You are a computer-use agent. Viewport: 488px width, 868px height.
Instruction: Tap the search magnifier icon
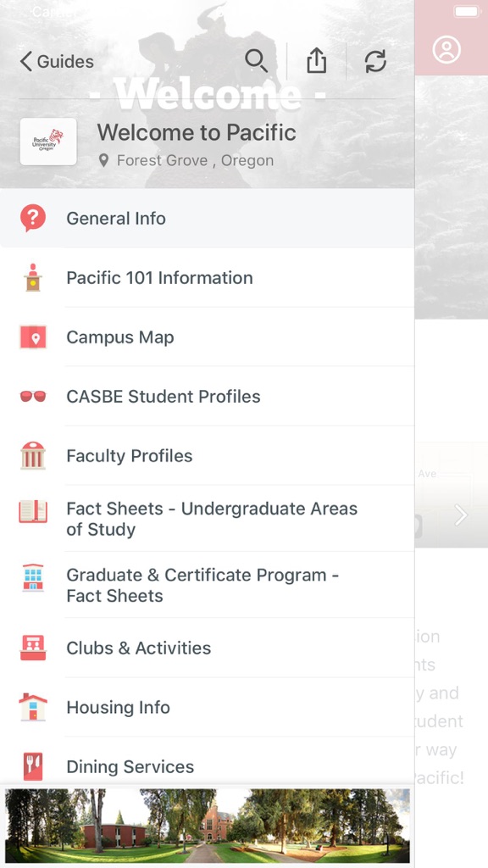[256, 61]
